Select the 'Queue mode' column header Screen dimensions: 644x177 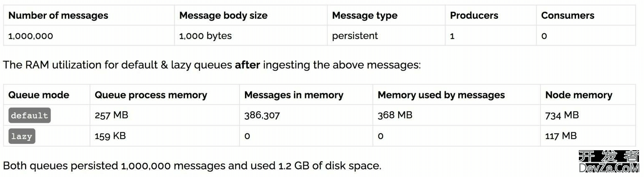coord(39,95)
